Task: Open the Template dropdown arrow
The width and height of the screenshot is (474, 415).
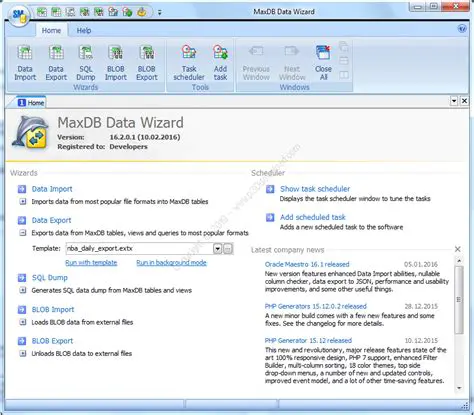Action: pyautogui.click(x=217, y=249)
